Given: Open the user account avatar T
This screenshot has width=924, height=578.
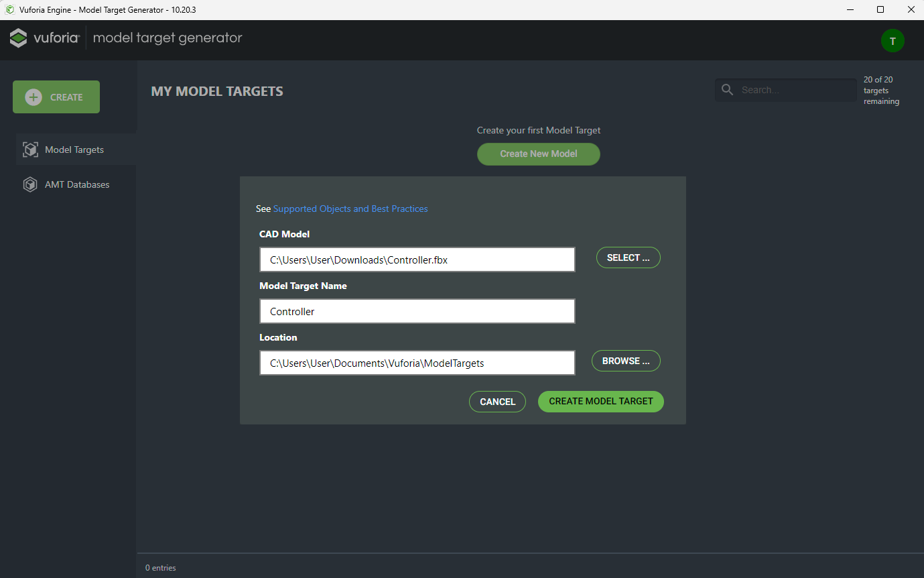Looking at the screenshot, I should (x=893, y=41).
